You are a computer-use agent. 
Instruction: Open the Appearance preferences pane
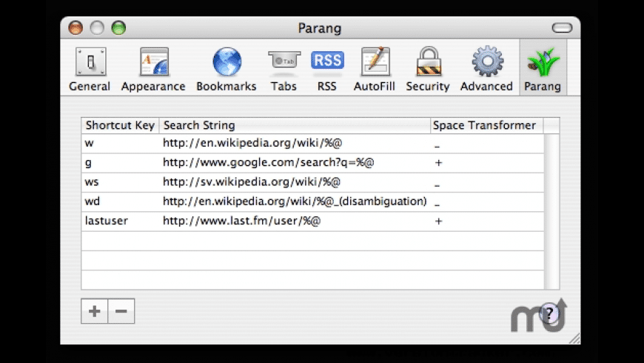[153, 68]
